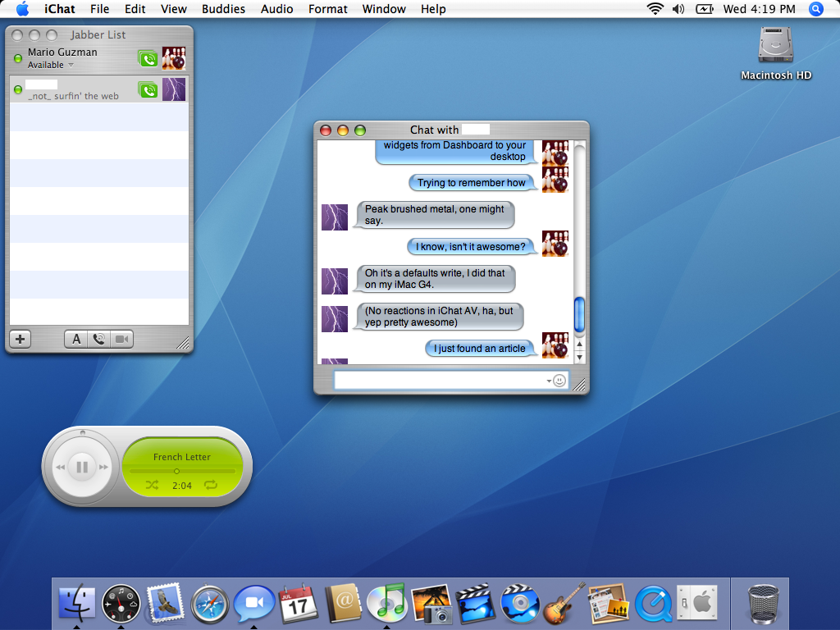Open the Edit menu
840x630 pixels.
135,9
